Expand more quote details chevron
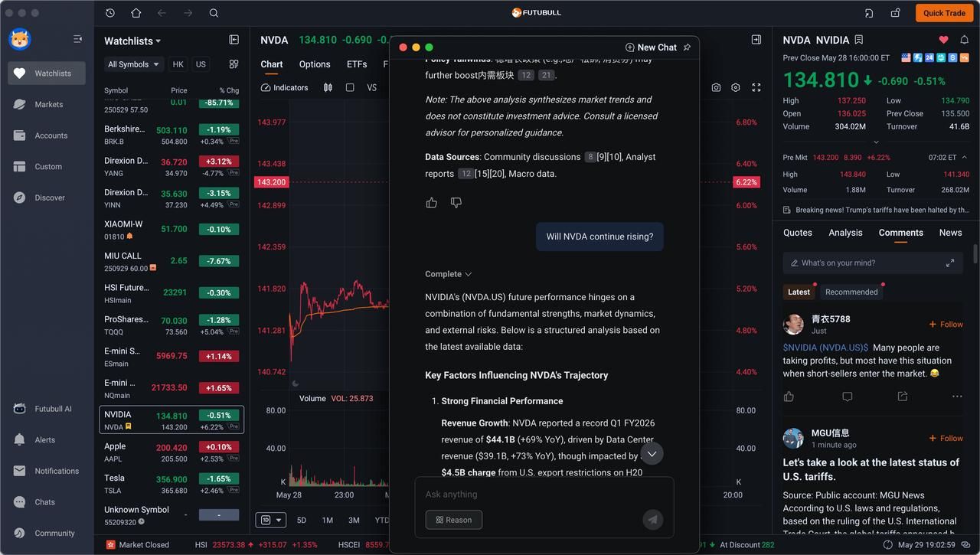Screen dimensions: 980x555 click(876, 142)
